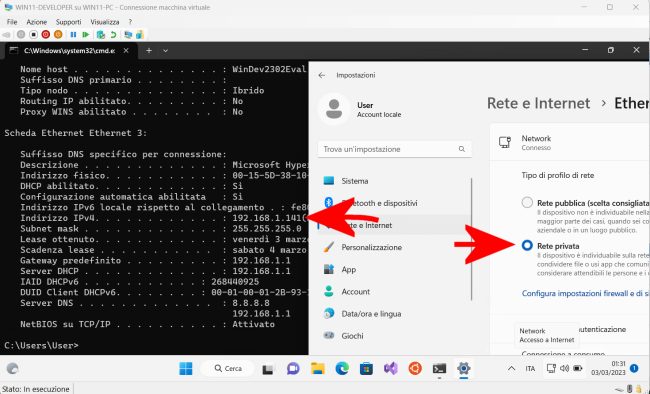The height and width of the screenshot is (394, 650).
Task: Switch to Terminal on the taskbar
Action: coord(439,368)
